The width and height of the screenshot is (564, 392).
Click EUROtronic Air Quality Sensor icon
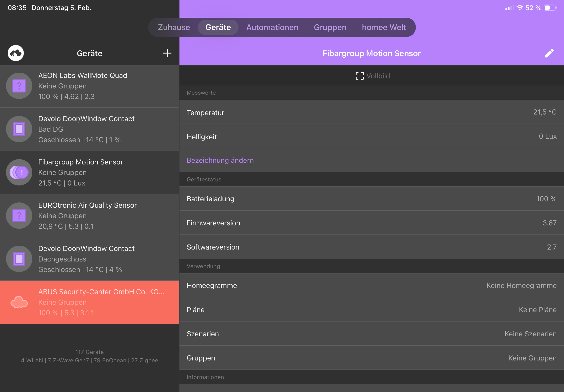tap(19, 216)
